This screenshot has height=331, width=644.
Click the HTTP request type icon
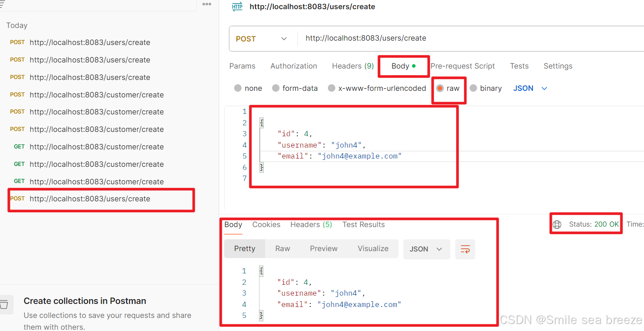pyautogui.click(x=237, y=7)
